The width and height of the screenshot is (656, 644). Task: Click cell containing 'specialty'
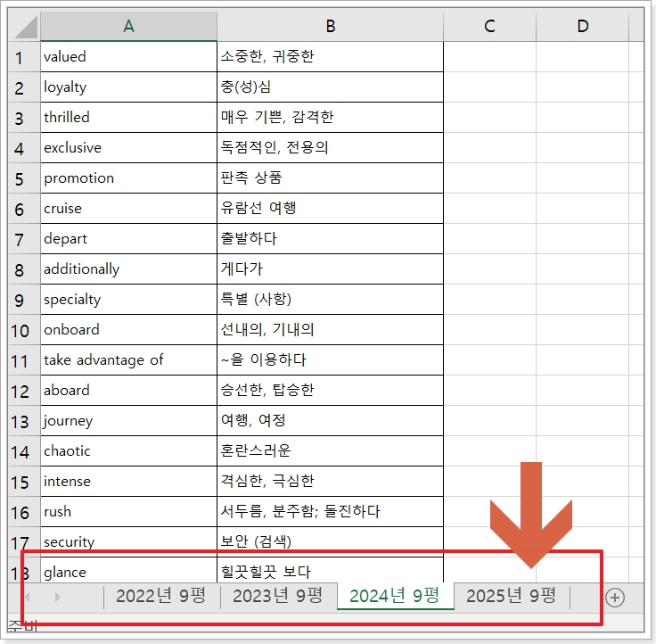tap(128, 300)
